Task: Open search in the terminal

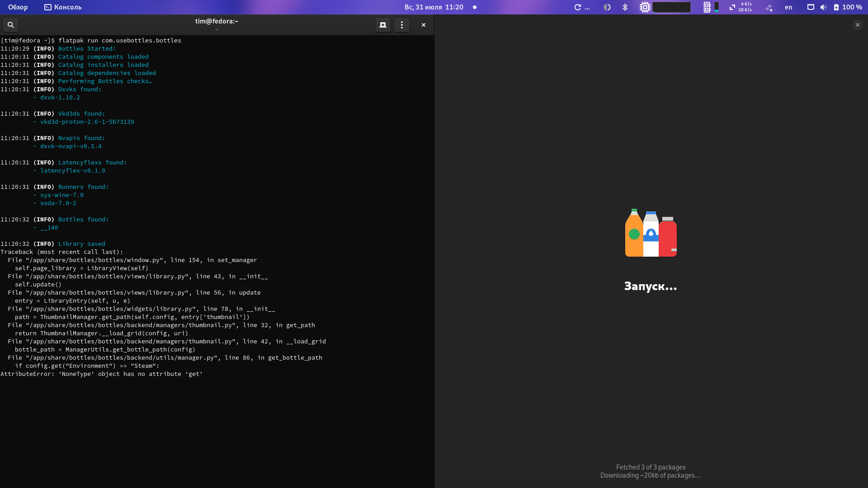Action: [x=10, y=25]
